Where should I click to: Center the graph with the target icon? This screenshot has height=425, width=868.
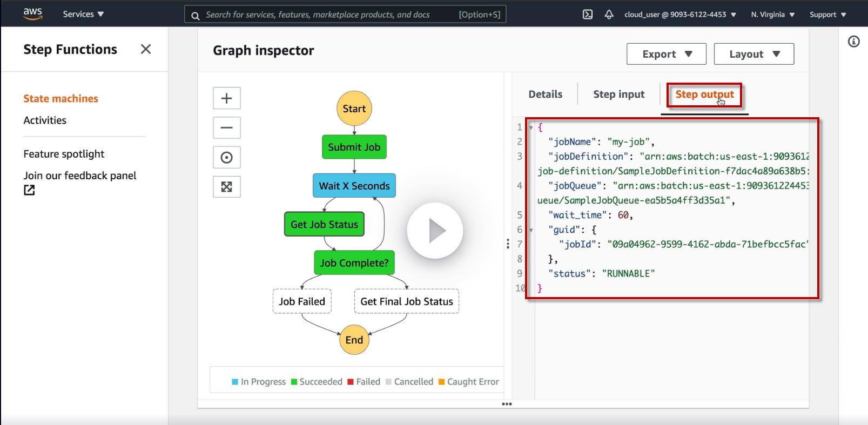click(x=226, y=158)
